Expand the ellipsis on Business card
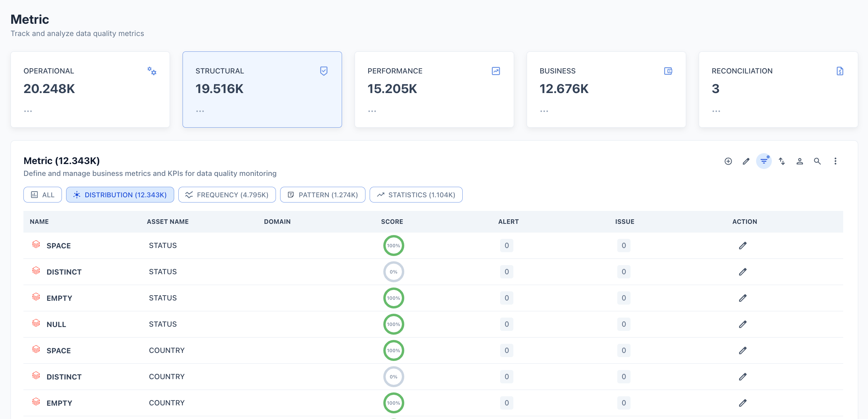This screenshot has width=868, height=419. click(x=544, y=111)
